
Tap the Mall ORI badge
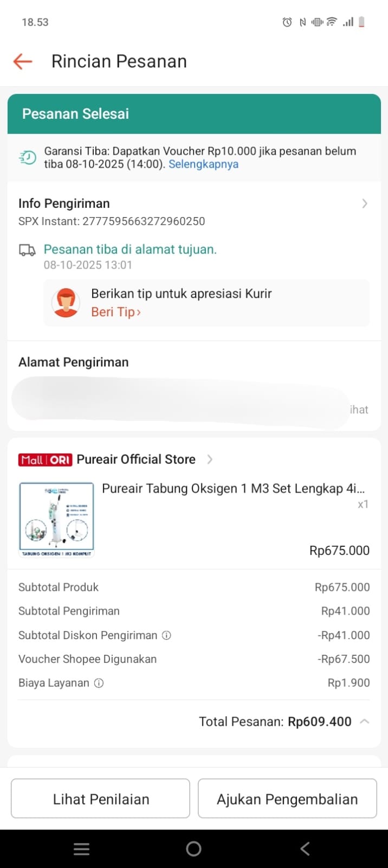point(45,459)
